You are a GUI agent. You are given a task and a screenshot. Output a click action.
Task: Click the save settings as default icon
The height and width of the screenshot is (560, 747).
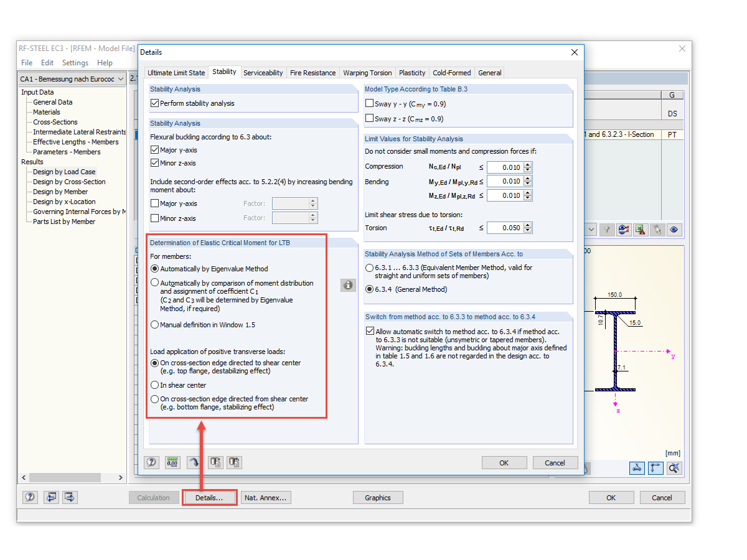(234, 462)
